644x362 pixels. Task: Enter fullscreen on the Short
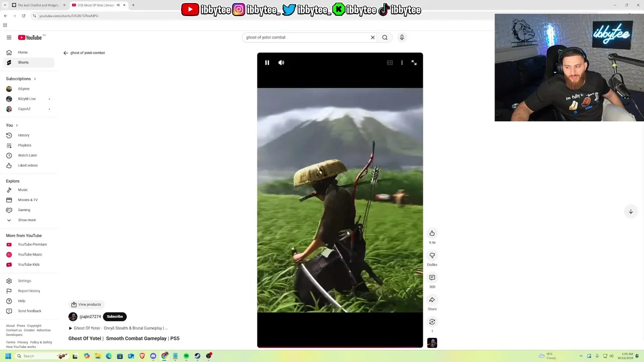coord(414,63)
